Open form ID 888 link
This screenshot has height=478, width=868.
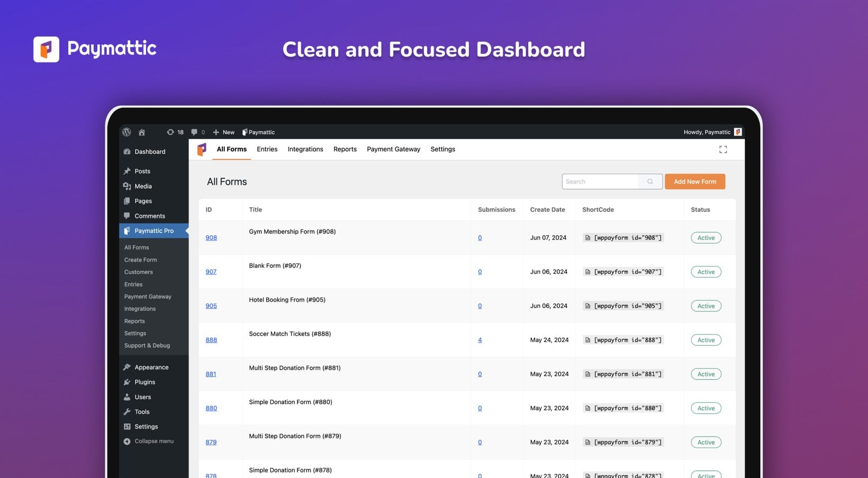point(211,340)
